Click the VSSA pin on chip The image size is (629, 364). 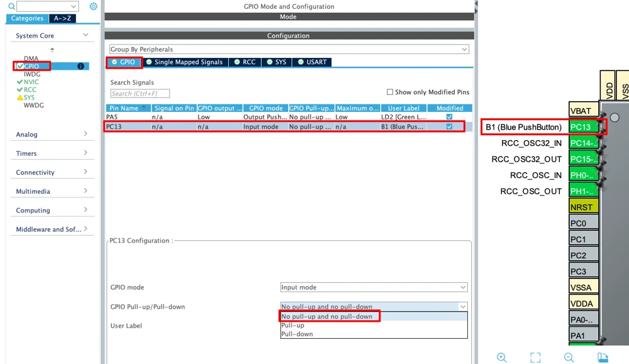tap(584, 287)
